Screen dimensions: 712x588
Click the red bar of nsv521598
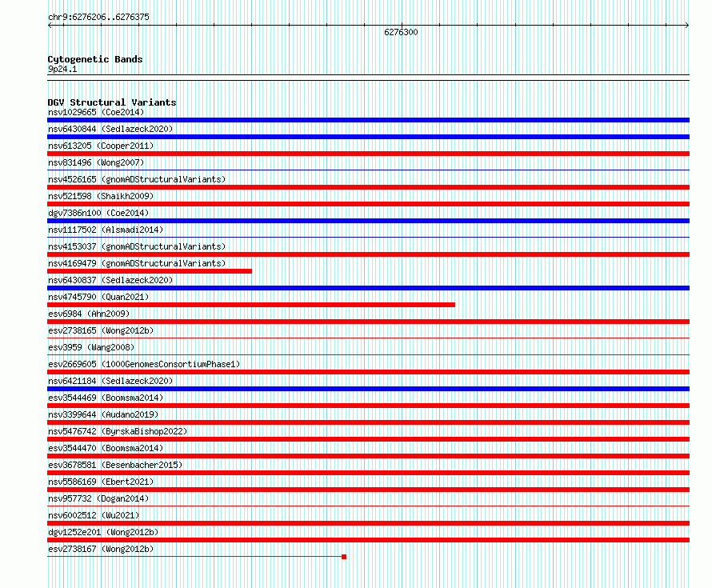point(368,204)
